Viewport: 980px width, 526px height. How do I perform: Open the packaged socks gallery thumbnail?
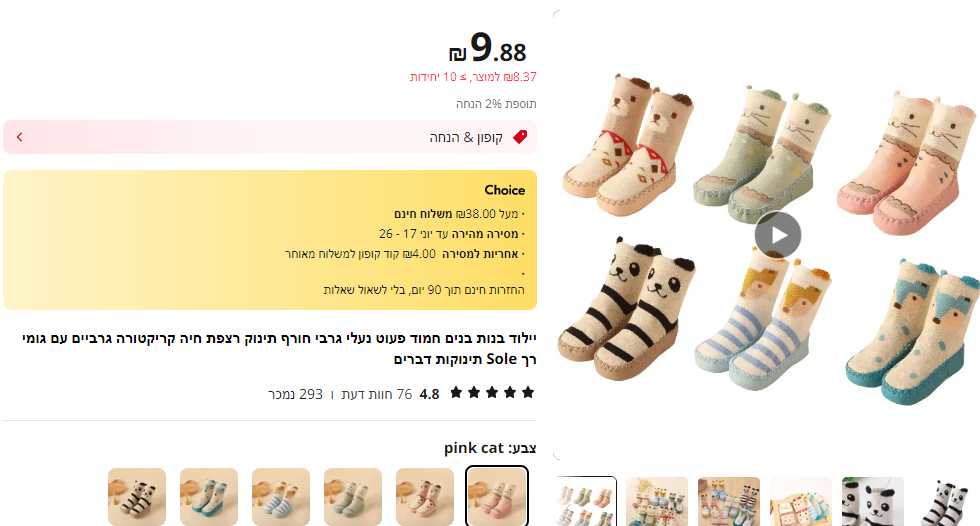coord(801,501)
